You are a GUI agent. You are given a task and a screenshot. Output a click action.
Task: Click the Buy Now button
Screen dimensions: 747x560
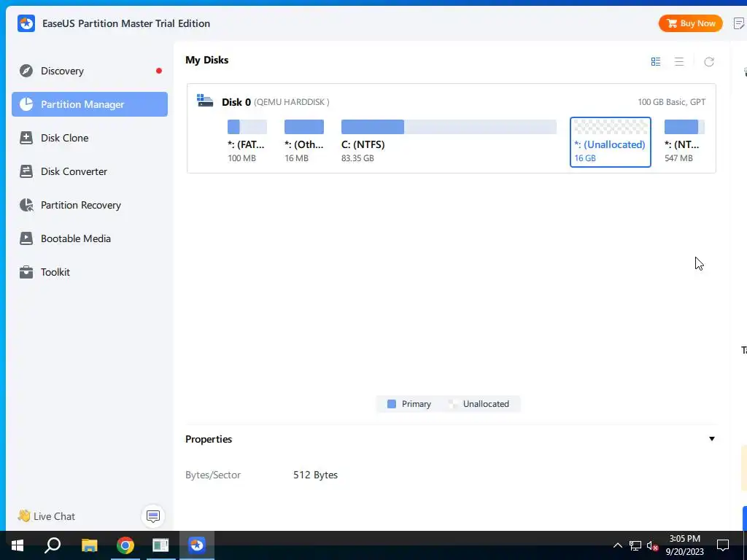[x=690, y=23]
